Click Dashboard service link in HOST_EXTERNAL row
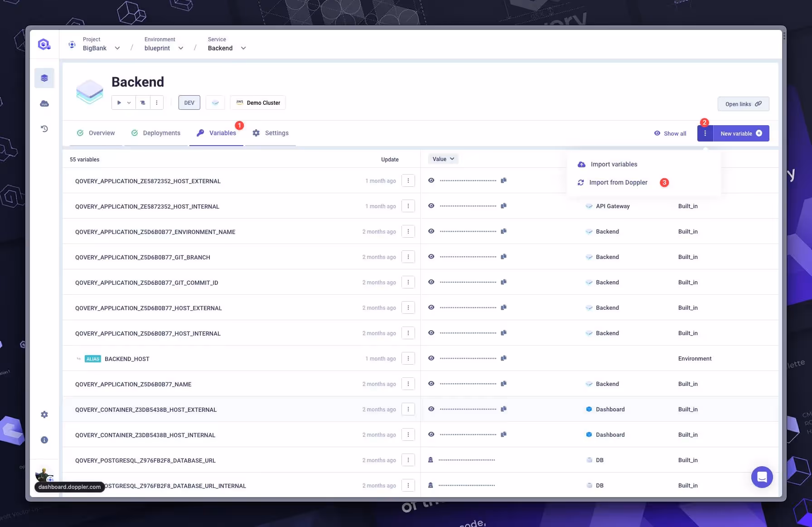 tap(605, 409)
